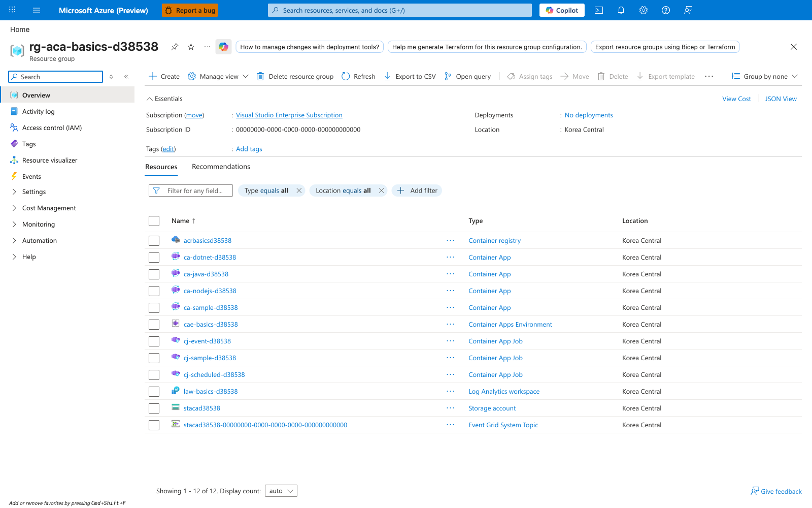This screenshot has height=508, width=812.
Task: Select the law-basics-d38538 checkbox
Action: 154,392
